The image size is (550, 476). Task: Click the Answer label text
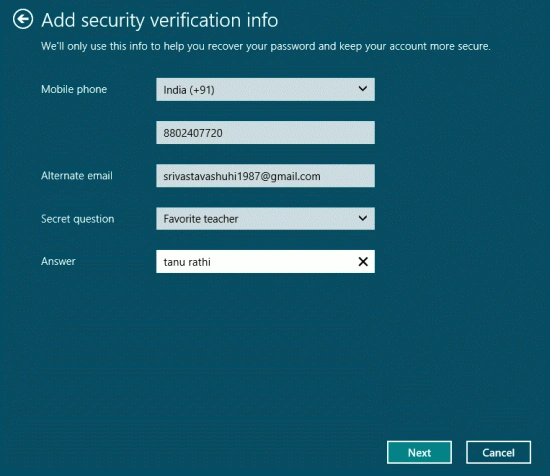[58, 261]
